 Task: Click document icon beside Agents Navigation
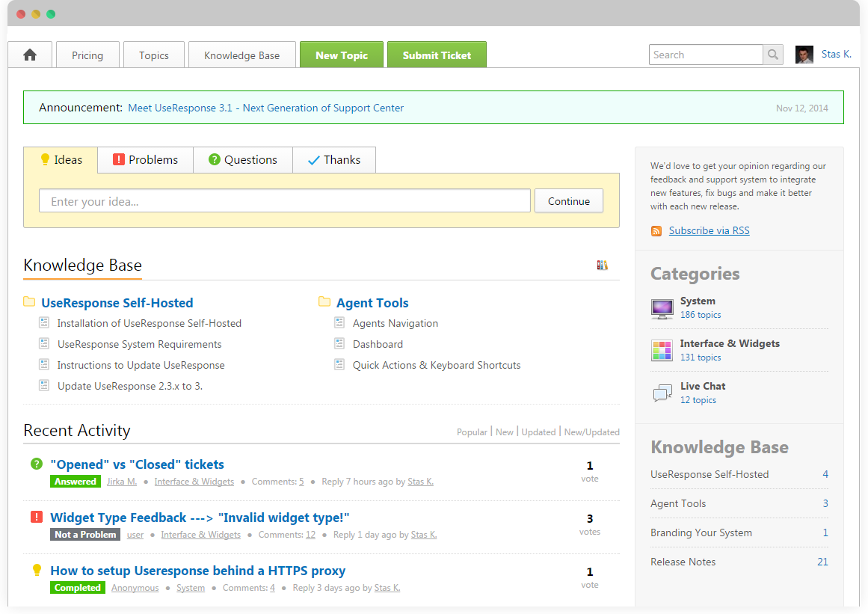click(x=339, y=323)
